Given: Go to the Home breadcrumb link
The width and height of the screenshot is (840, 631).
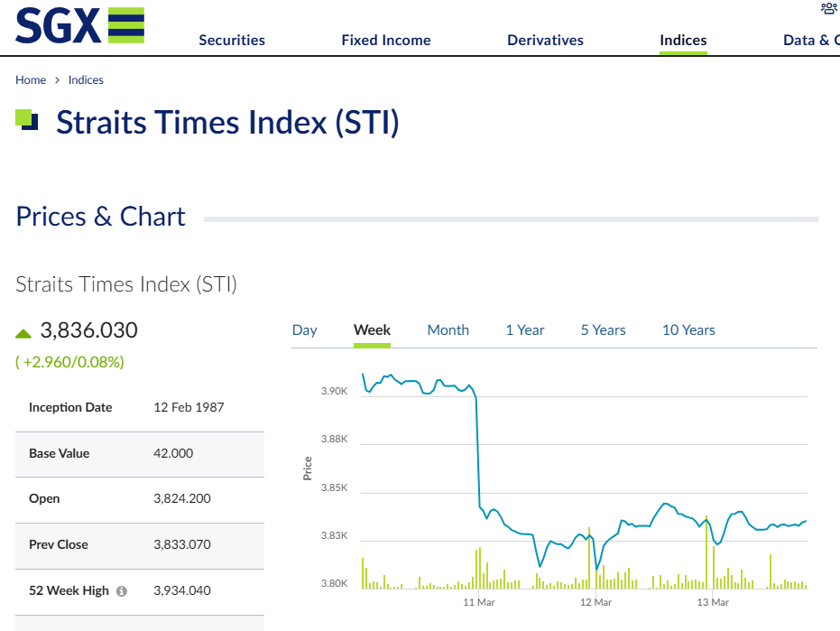Looking at the screenshot, I should pos(31,79).
